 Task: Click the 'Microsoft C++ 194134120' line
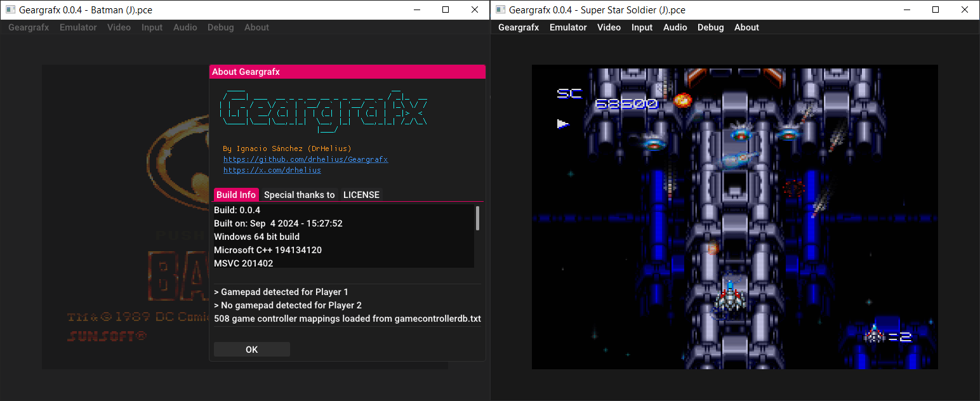point(268,250)
